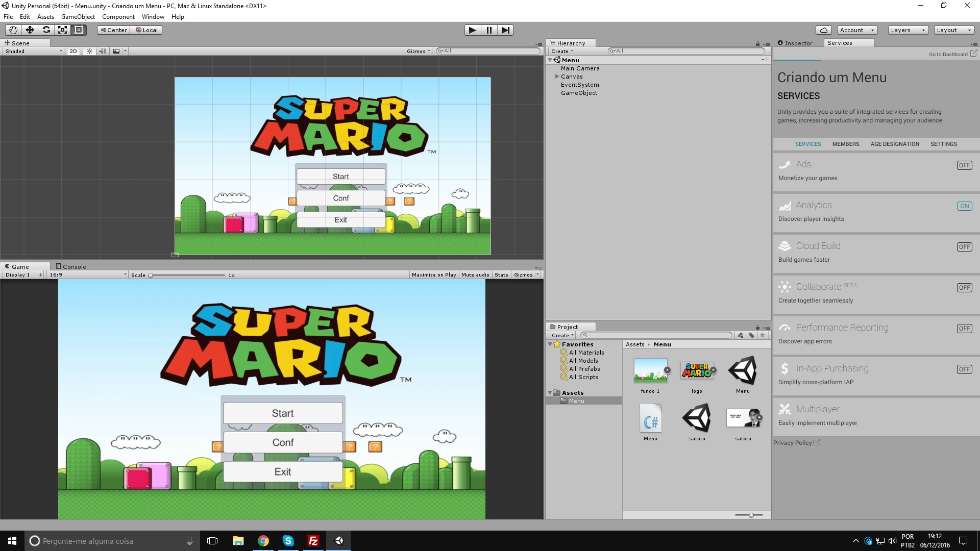
Task: Select the Scale tool
Action: pos(62,30)
